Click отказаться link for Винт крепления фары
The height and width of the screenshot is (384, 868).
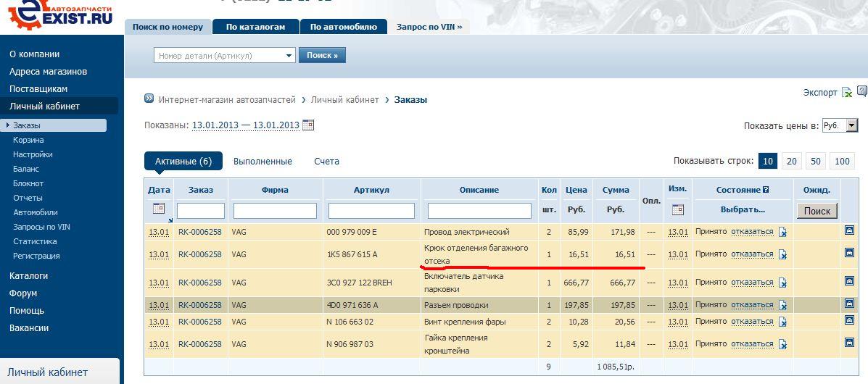coord(752,322)
